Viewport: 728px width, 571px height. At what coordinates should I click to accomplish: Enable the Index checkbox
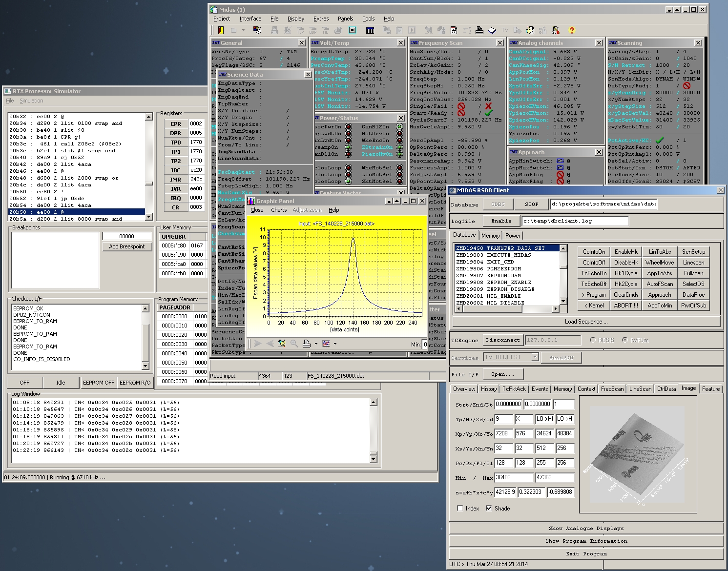460,508
